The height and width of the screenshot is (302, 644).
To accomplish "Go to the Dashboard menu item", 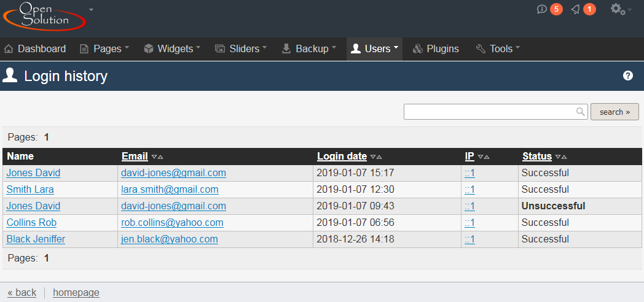I will [x=35, y=49].
